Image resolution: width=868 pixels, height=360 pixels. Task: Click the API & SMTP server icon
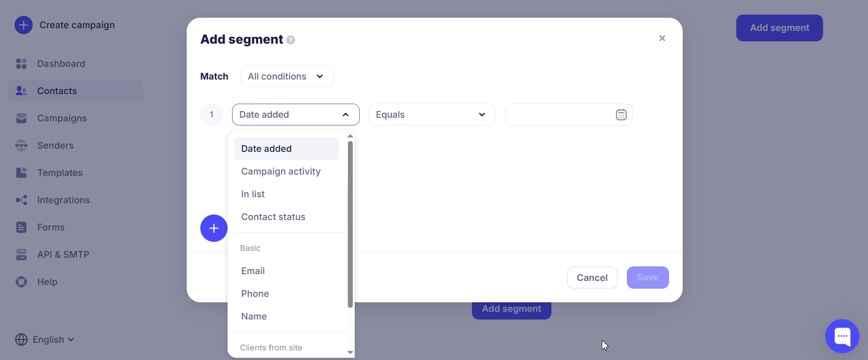point(21,255)
